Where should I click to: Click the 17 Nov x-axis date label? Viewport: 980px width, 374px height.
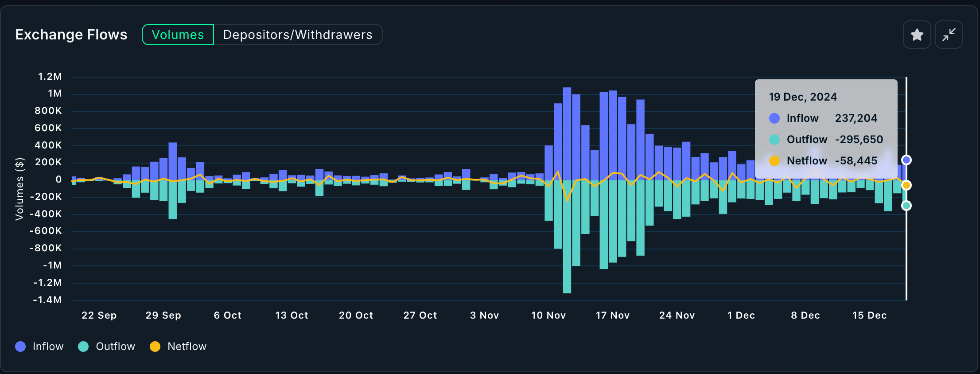[x=612, y=316]
